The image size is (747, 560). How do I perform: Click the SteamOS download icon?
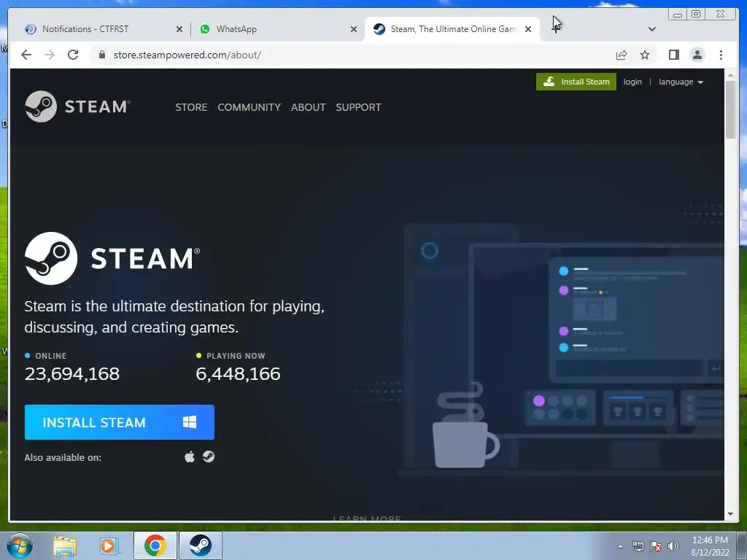point(209,456)
